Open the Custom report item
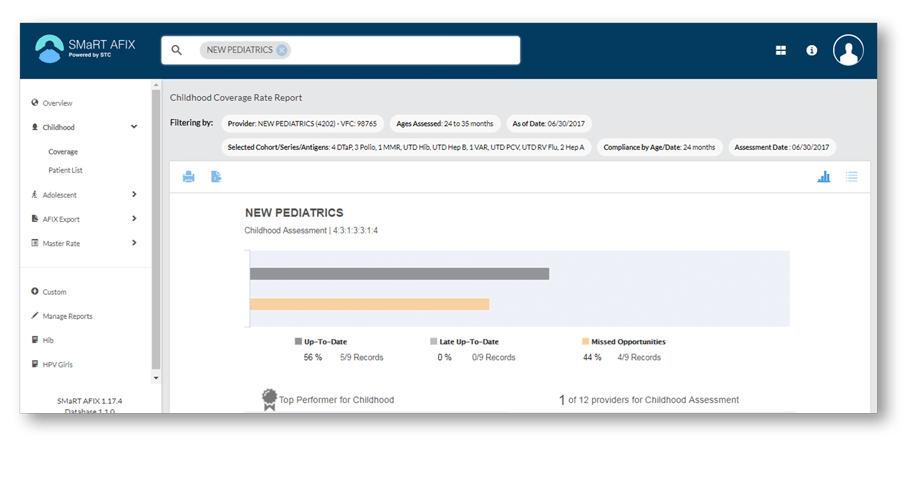Image resolution: width=905 pixels, height=500 pixels. coord(54,292)
